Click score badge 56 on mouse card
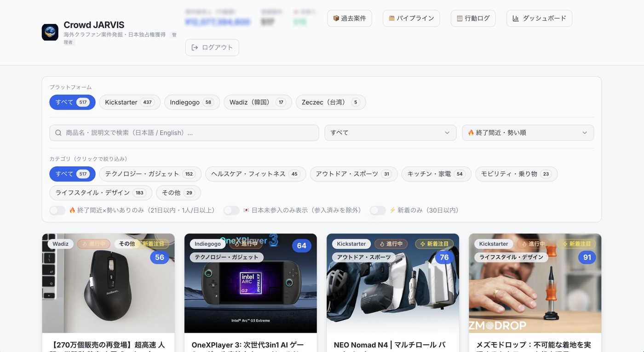 [160, 257]
